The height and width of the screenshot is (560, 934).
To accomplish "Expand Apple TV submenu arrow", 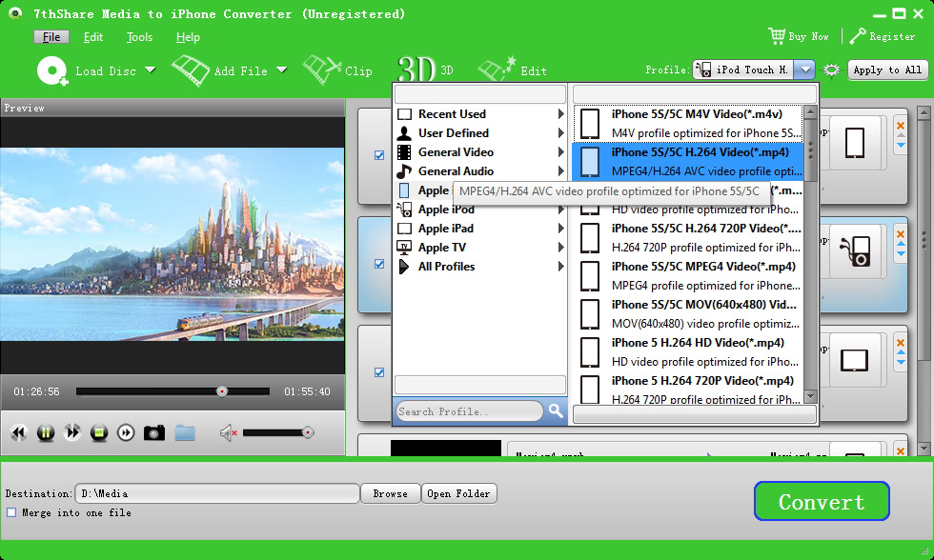I will 560,247.
